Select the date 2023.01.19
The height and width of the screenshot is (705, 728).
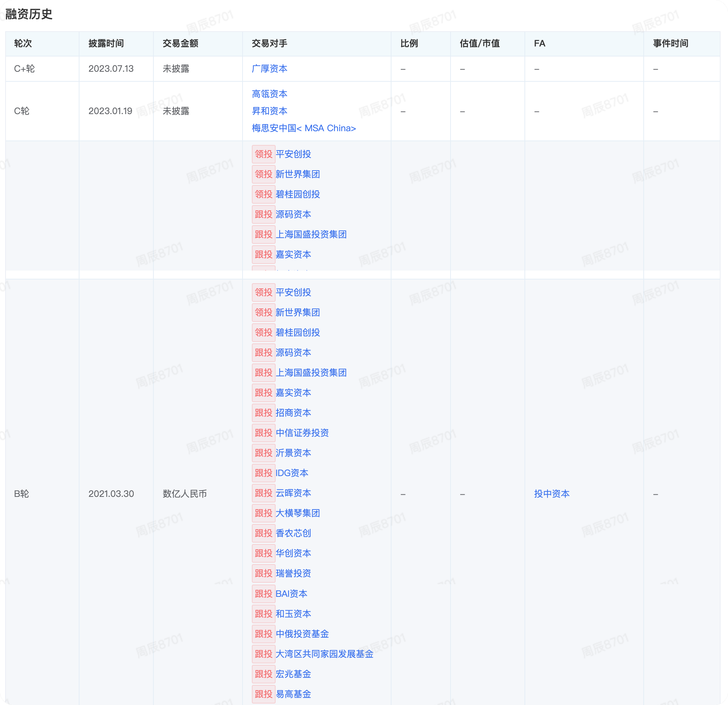(x=110, y=111)
